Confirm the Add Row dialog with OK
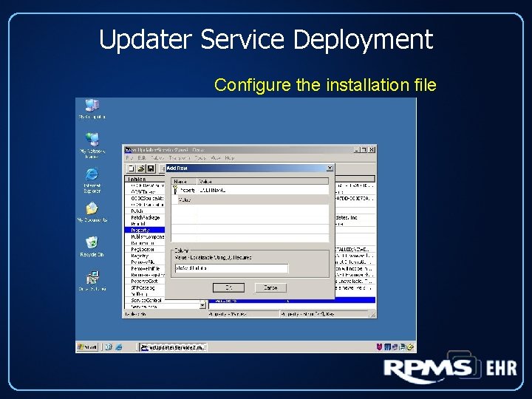The height and width of the screenshot is (399, 532). pyautogui.click(x=228, y=287)
